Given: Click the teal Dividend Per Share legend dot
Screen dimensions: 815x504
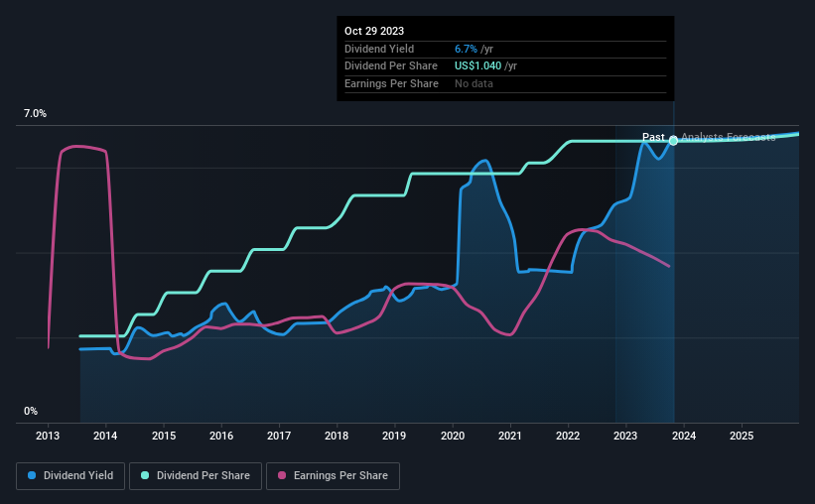Looking at the screenshot, I should point(145,475).
